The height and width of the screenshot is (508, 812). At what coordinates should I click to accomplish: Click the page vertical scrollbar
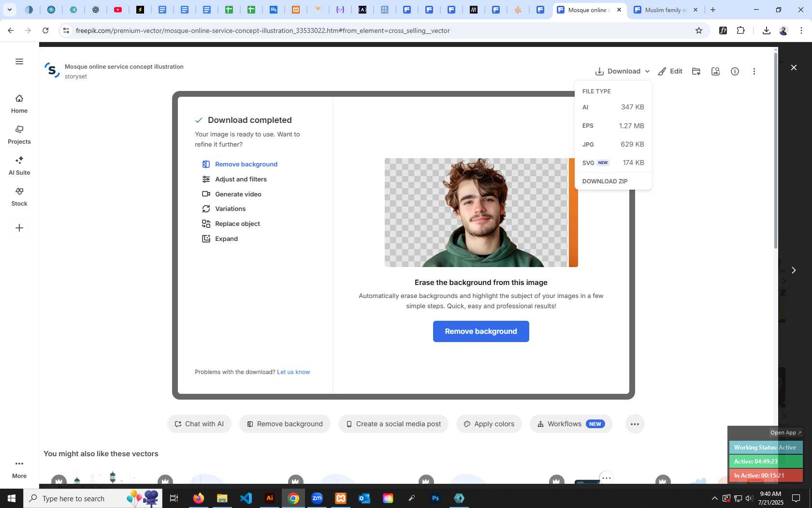coord(776,150)
